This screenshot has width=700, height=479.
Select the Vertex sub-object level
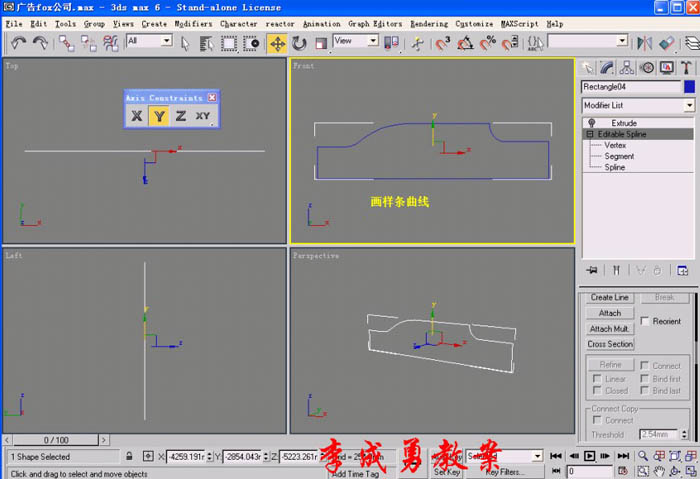pos(615,145)
